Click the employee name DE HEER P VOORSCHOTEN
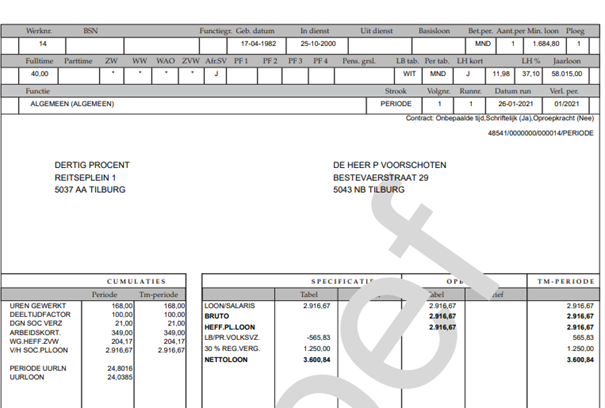The width and height of the screenshot is (605, 408). click(390, 165)
